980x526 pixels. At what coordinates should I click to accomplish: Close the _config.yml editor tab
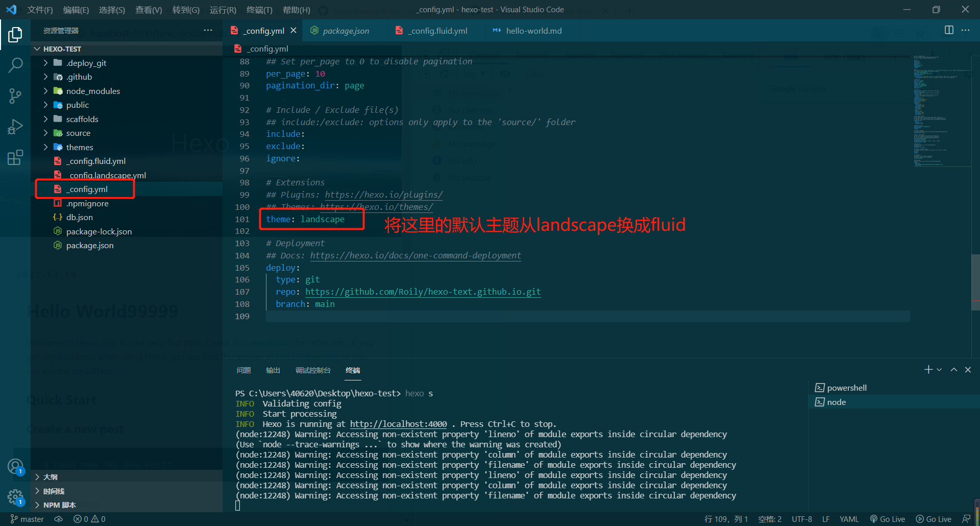coord(293,31)
